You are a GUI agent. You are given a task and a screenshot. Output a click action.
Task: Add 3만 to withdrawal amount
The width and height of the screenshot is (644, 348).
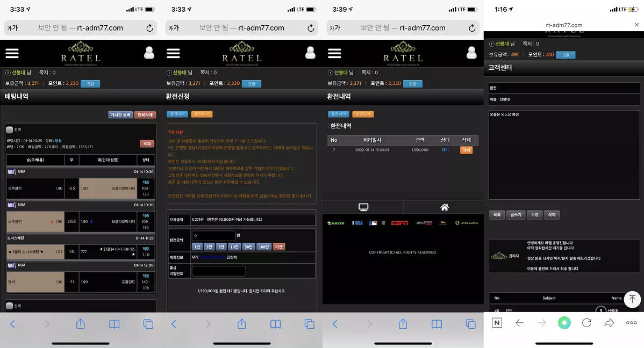209,247
